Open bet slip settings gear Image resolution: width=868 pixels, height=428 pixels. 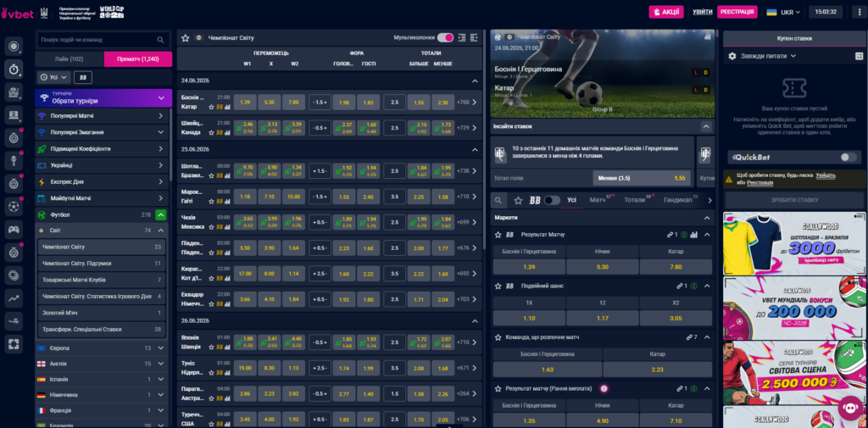tap(732, 56)
